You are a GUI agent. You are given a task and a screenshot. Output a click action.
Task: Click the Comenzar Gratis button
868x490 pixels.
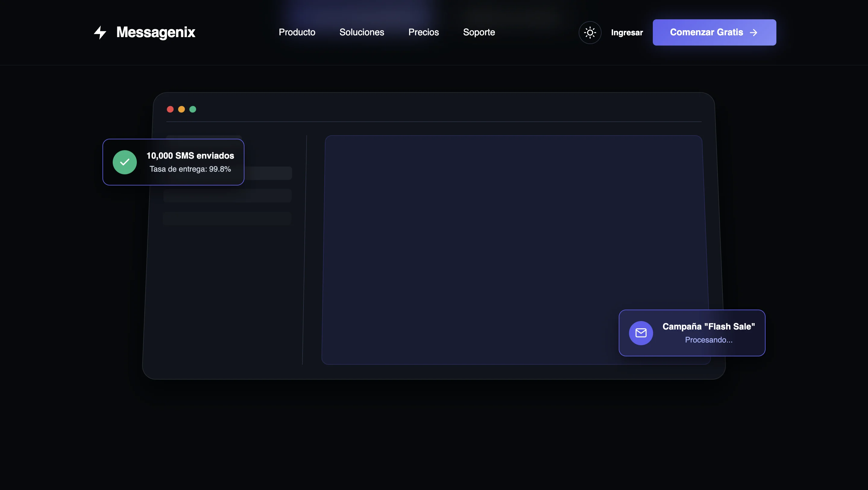(714, 32)
